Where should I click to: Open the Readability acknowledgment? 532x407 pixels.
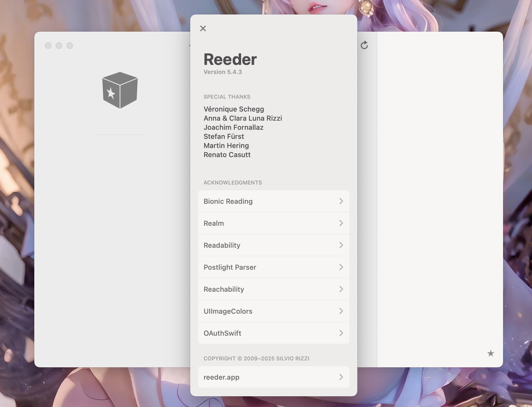(x=274, y=245)
